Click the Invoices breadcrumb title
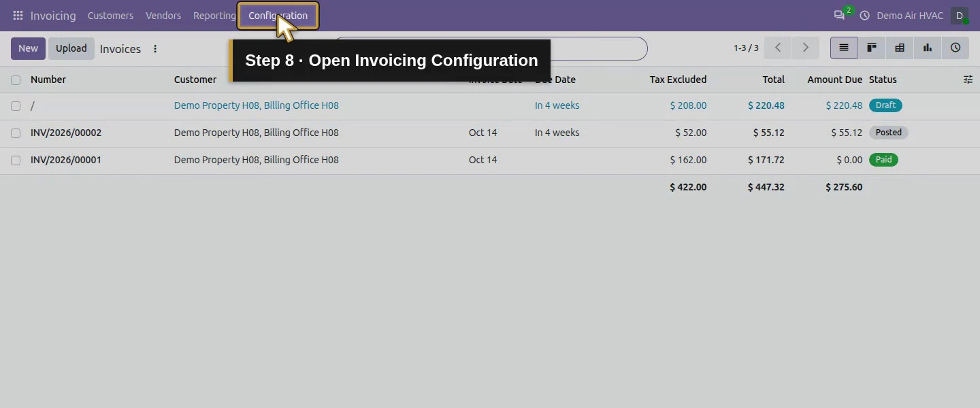The height and width of the screenshot is (408, 980). [120, 49]
